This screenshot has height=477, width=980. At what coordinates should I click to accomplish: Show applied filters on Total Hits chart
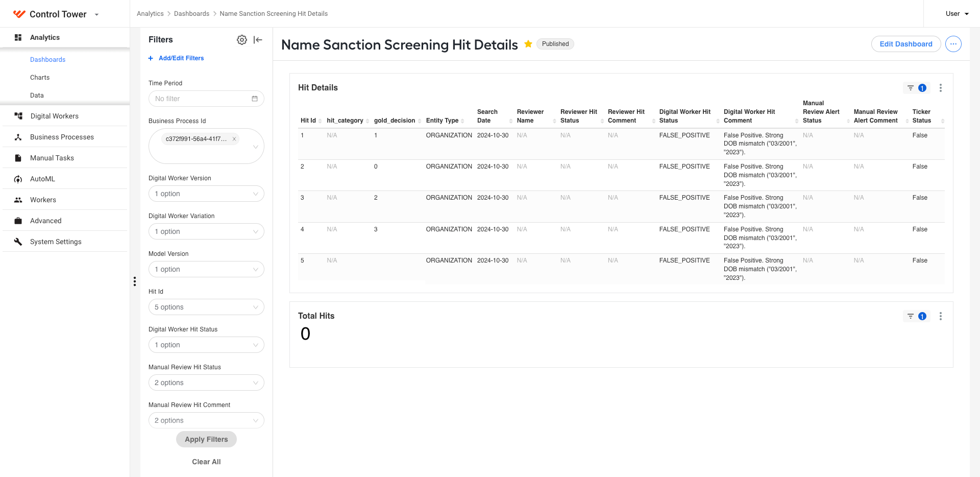(x=917, y=316)
